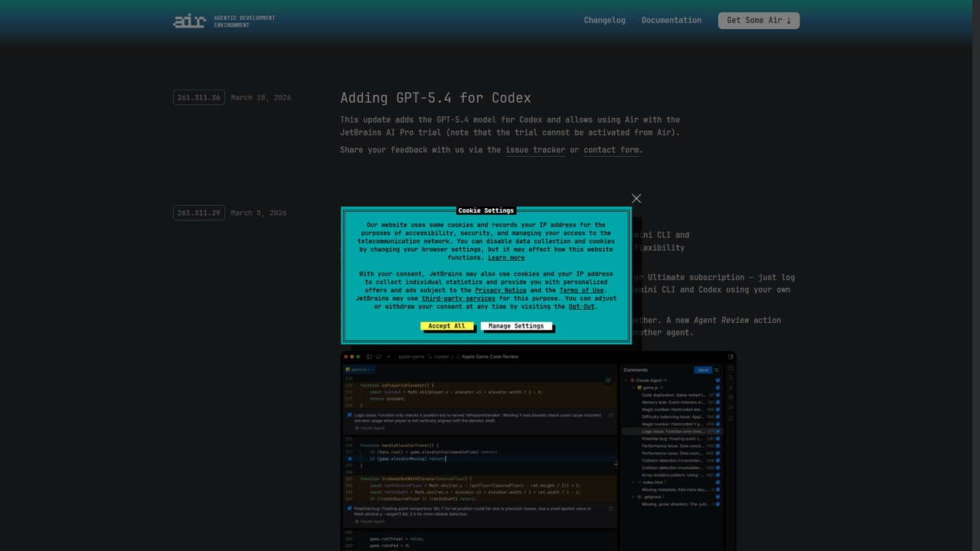
Task: Delete the Potential bug comment via trash icon
Action: (611, 508)
